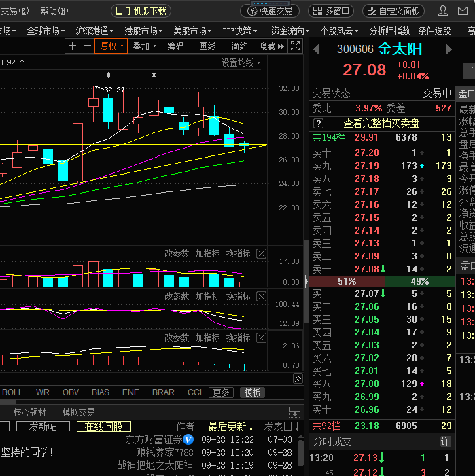Open the 帮助(H) menu
The width and height of the screenshot is (475, 476).
[54, 12]
